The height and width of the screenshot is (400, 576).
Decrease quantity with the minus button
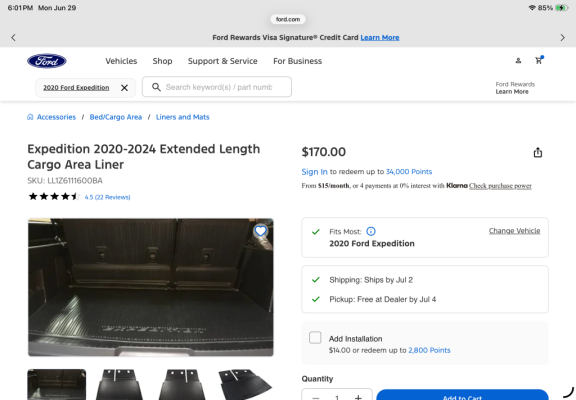pyautogui.click(x=316, y=397)
